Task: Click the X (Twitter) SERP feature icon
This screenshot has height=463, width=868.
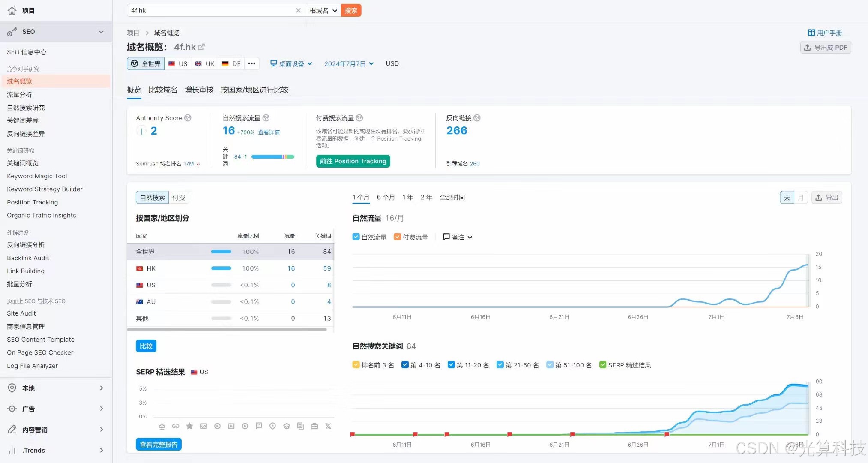Action: (x=328, y=426)
